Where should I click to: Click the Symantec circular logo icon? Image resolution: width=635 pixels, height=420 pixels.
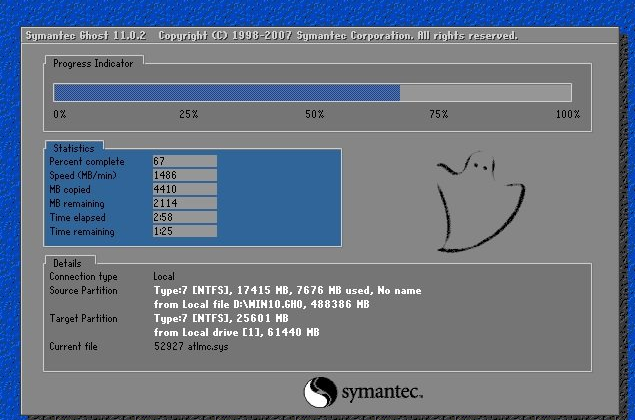318,390
